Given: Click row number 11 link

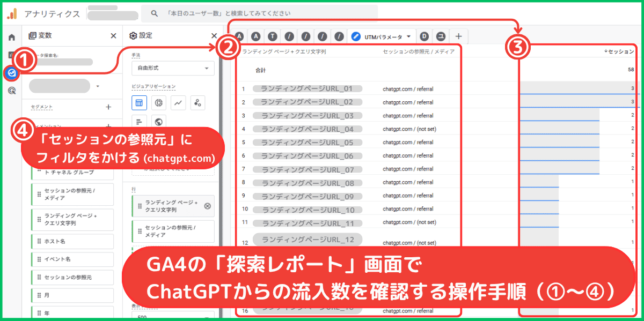Looking at the screenshot, I should (x=245, y=222).
